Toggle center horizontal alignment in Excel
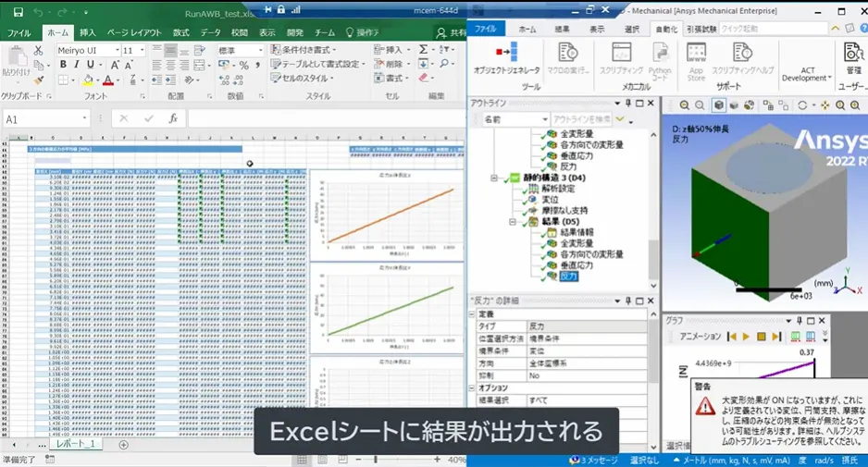Image resolution: width=868 pixels, height=467 pixels. pyautogui.click(x=171, y=66)
